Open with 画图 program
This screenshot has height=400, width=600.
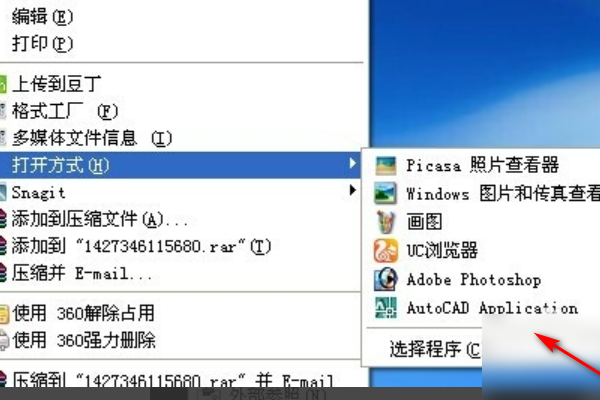click(424, 222)
